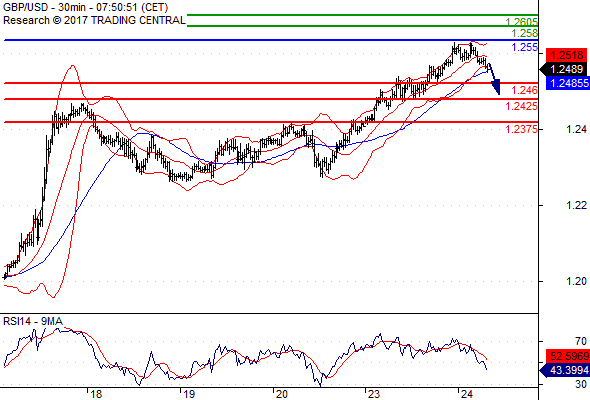Click the 1.2425 red support label
Viewport: 590px width, 400px height.
[522, 106]
